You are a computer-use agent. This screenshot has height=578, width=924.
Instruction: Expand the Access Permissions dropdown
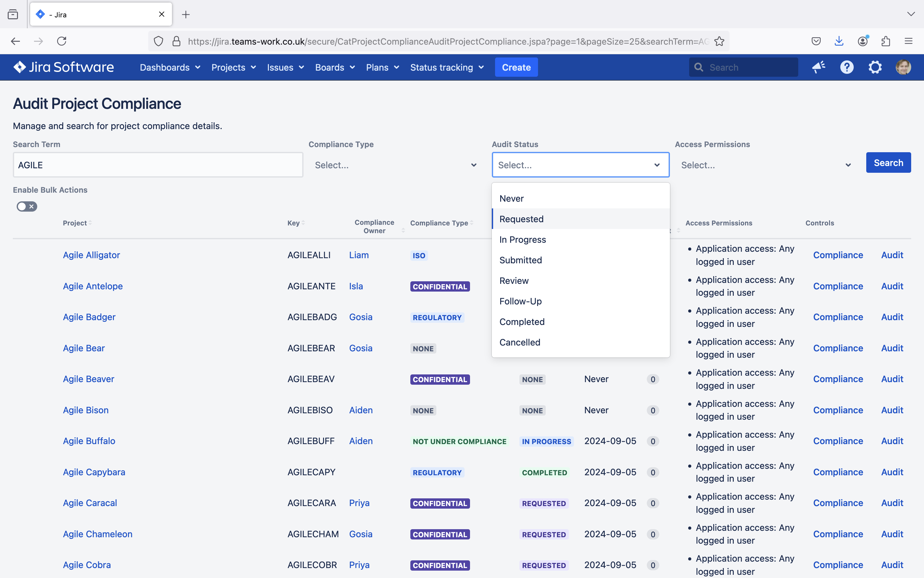point(767,165)
